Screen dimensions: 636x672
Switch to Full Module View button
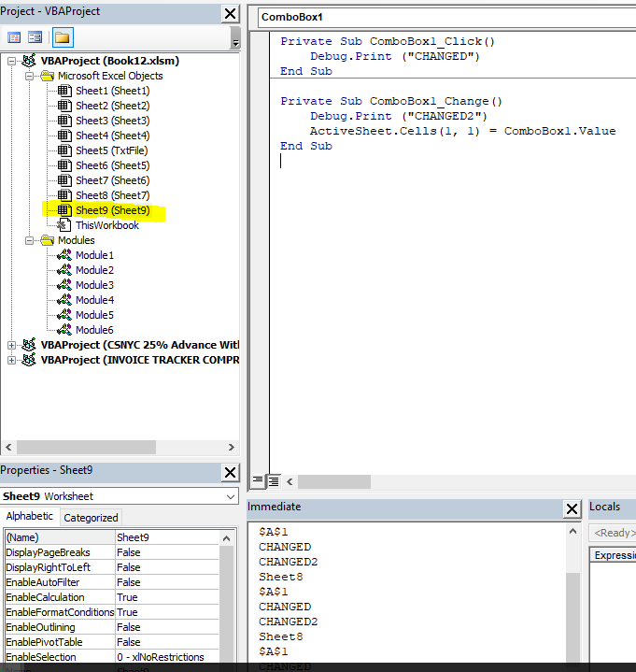click(x=274, y=480)
